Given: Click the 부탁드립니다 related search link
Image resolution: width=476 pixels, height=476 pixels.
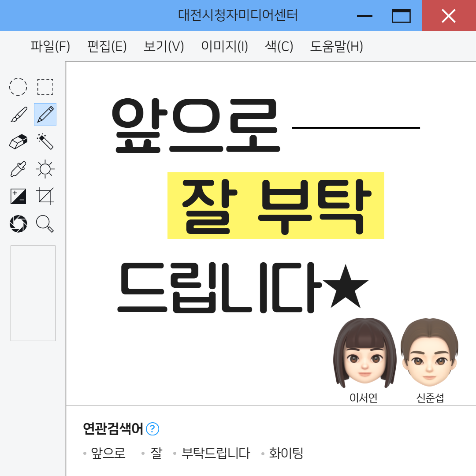Looking at the screenshot, I should point(216,453).
